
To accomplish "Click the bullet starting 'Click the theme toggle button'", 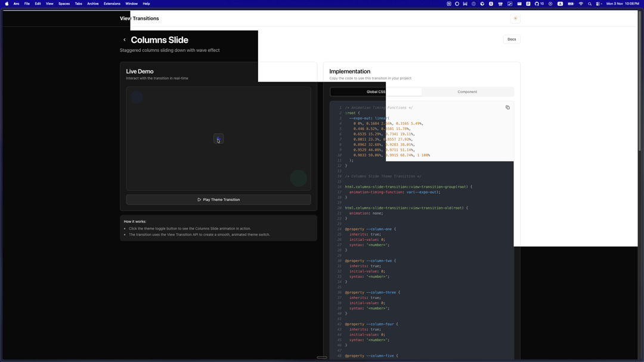I will (x=190, y=228).
